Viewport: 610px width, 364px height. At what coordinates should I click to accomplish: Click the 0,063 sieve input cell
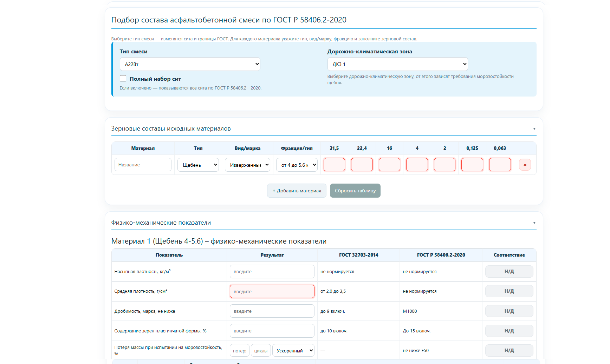tap(500, 165)
